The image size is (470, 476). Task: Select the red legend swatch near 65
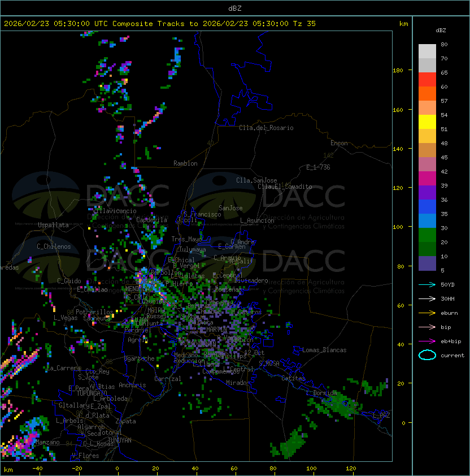(x=427, y=79)
